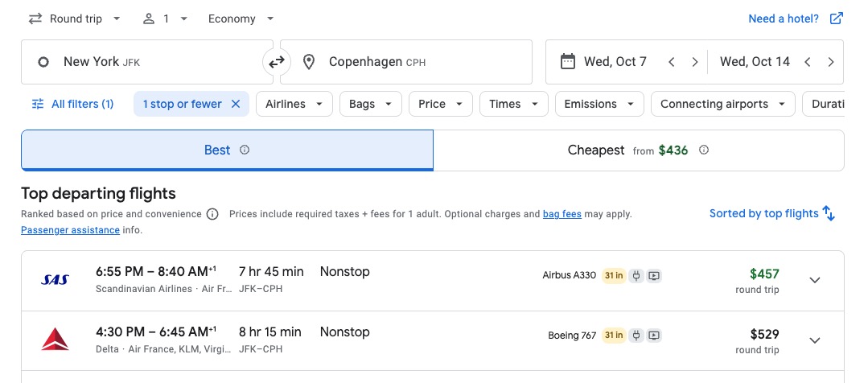Open the Price filter dropdown

coord(441,104)
